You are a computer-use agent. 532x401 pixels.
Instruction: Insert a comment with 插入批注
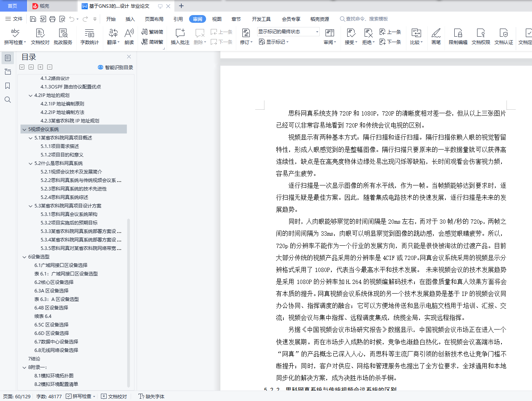coord(180,37)
